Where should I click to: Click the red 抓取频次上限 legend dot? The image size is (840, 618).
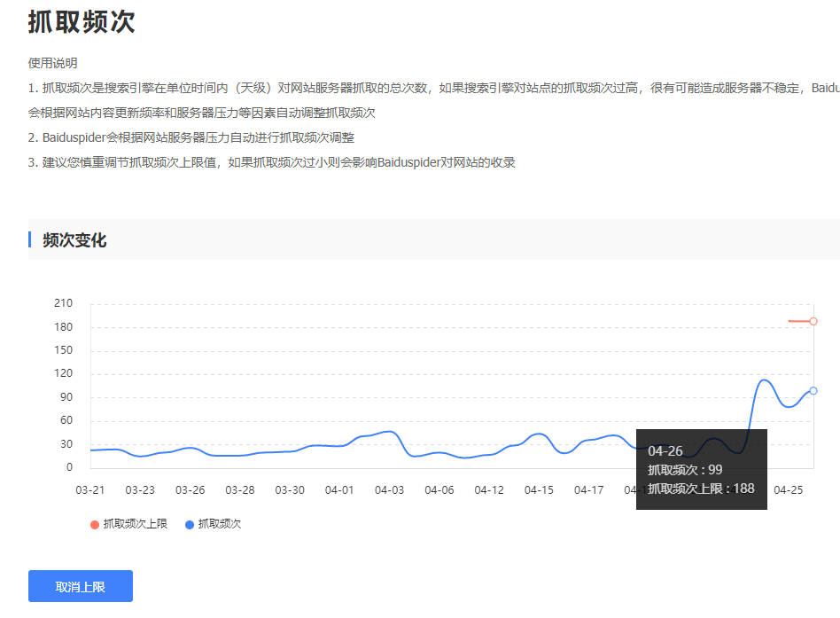tap(95, 525)
